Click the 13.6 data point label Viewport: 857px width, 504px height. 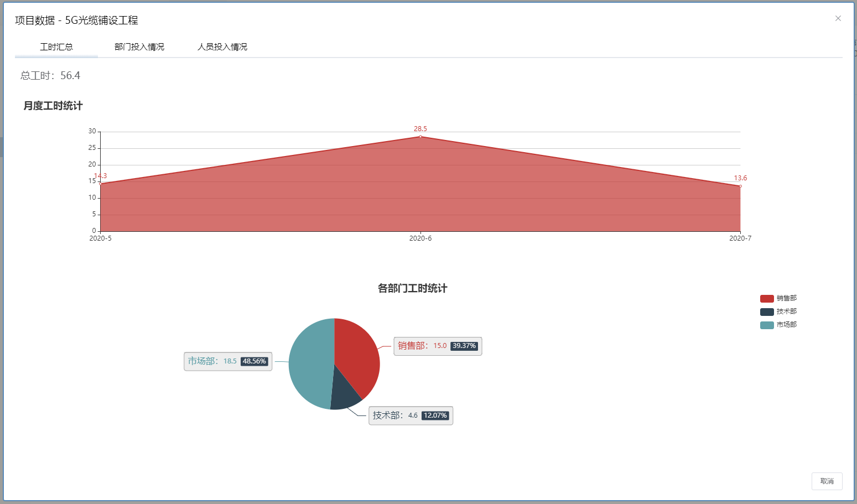pyautogui.click(x=740, y=178)
